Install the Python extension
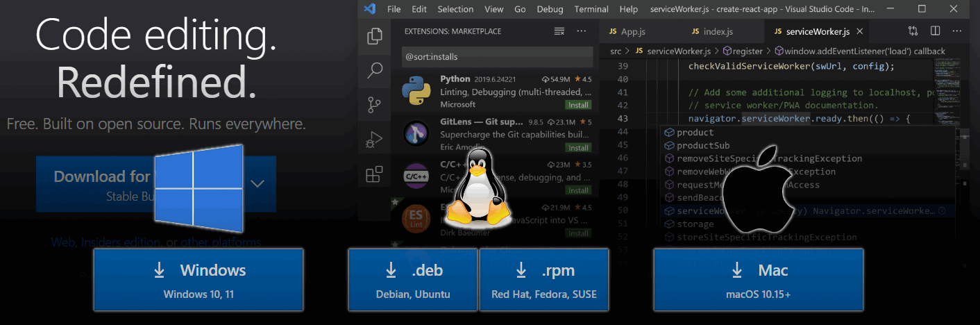Viewport: 980px width, 325px height. [x=578, y=105]
